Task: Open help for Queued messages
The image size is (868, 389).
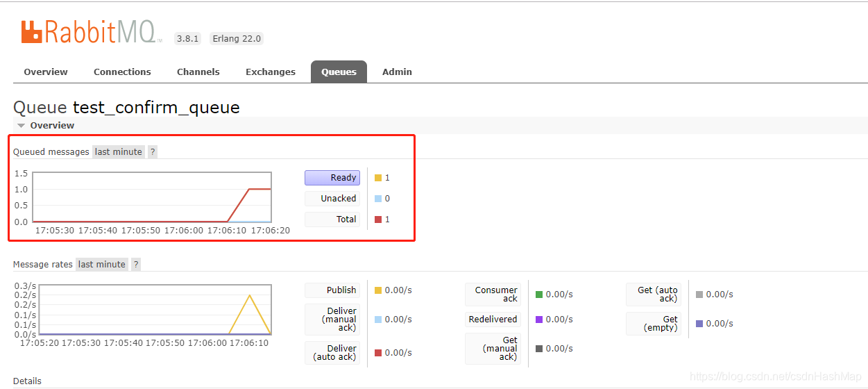Action: point(153,151)
